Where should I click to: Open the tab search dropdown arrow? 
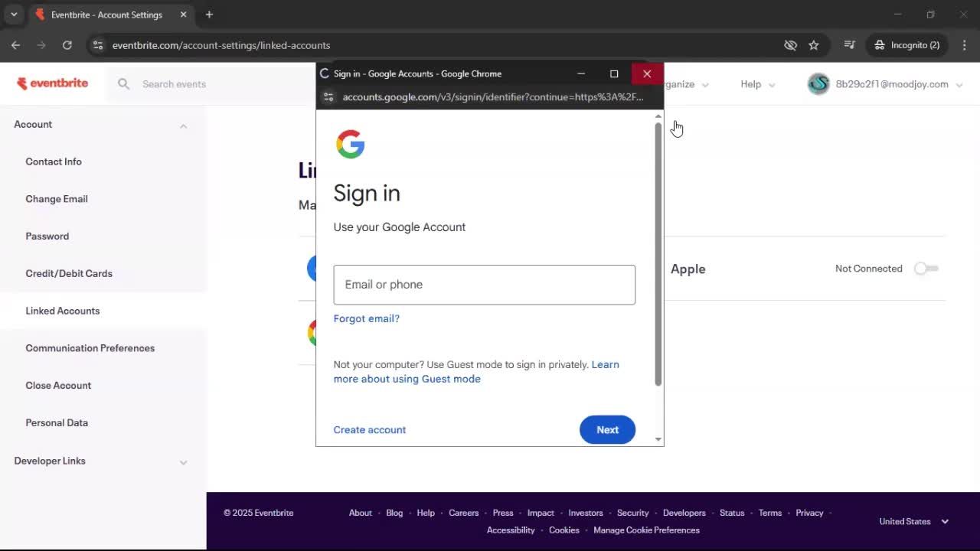[14, 15]
